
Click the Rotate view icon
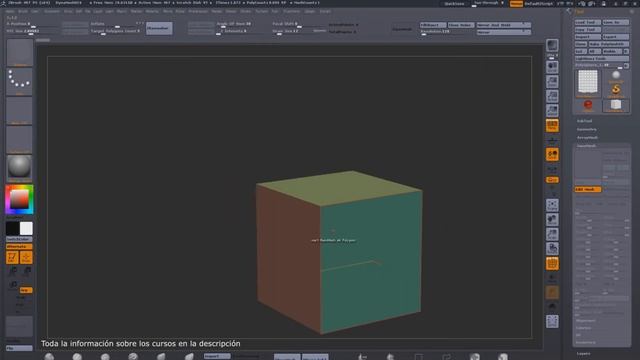point(552,249)
